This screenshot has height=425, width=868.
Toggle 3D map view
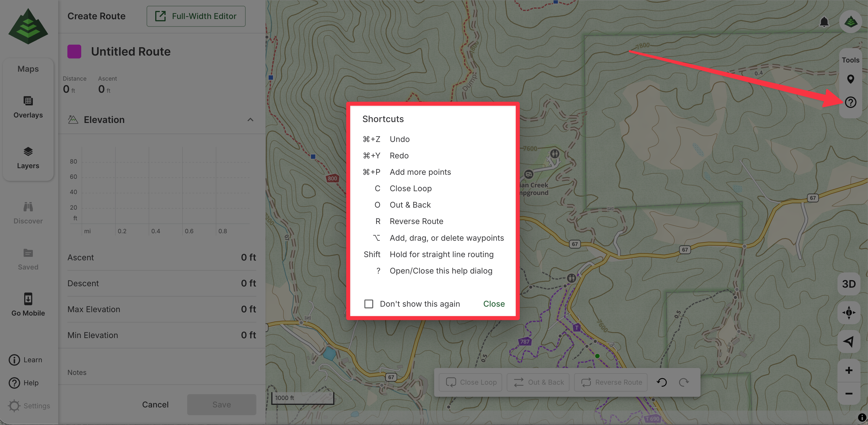(x=848, y=284)
